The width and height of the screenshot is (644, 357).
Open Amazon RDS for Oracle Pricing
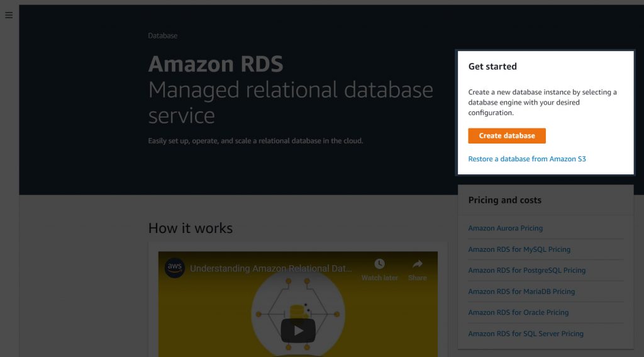(518, 312)
